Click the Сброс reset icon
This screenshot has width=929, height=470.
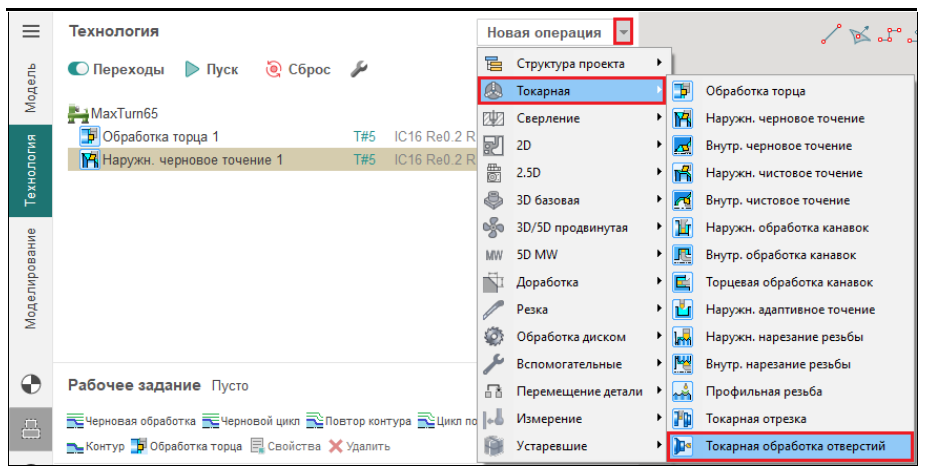[x=273, y=70]
